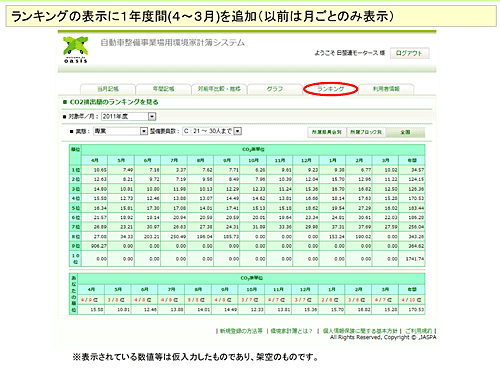Open the 個人情報保護に関する基本方針 link
Screen dimensions: 500x371
[360, 331]
